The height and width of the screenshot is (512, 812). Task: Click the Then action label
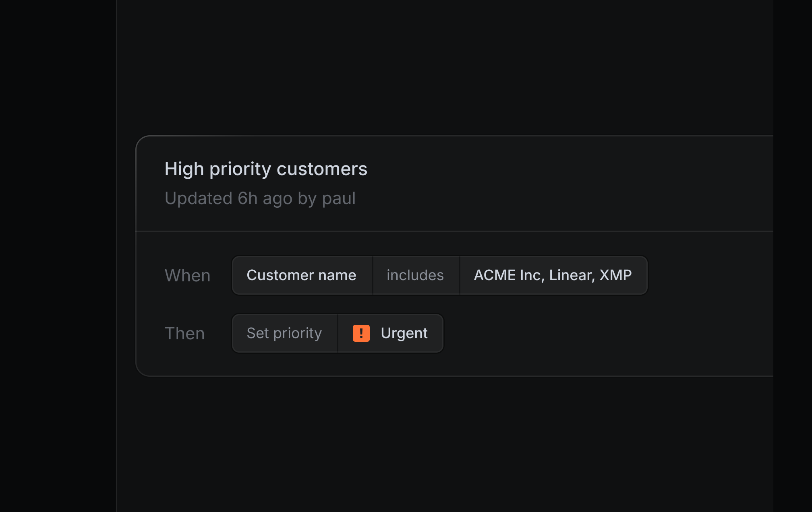pos(185,334)
